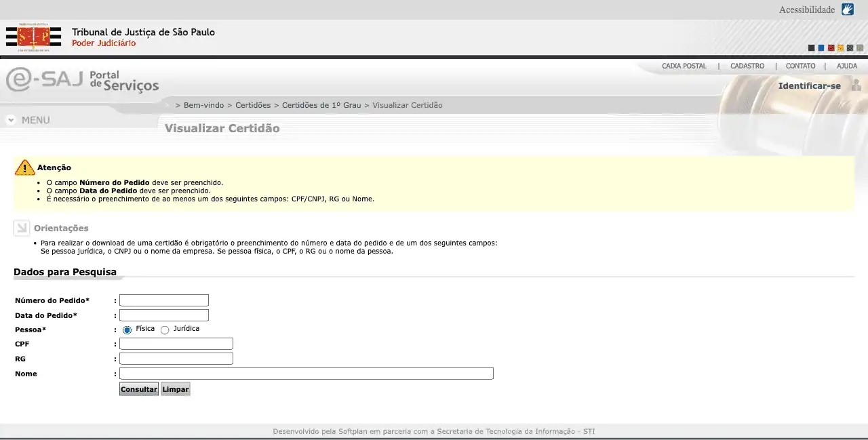Open the Cadastro menu item
868x440 pixels.
[x=747, y=66]
